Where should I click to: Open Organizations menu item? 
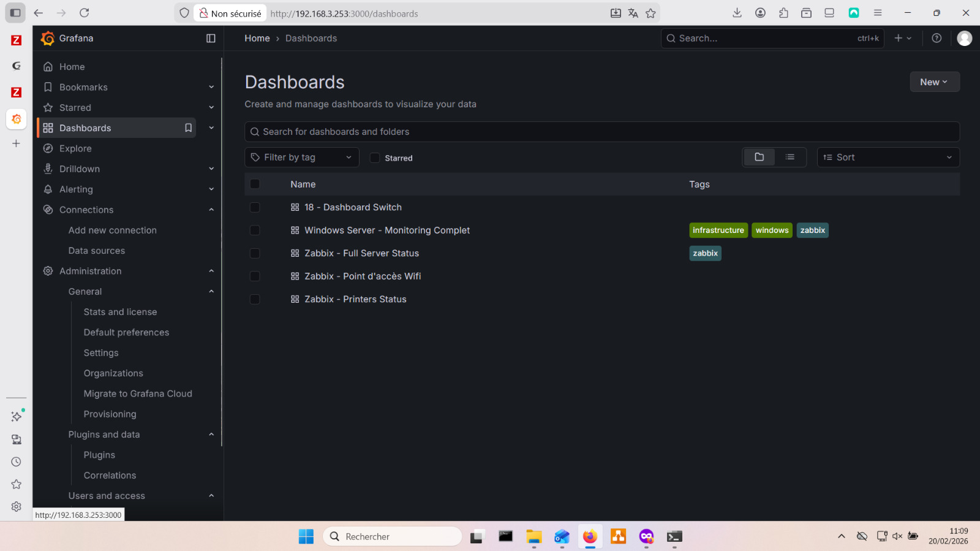(x=113, y=373)
